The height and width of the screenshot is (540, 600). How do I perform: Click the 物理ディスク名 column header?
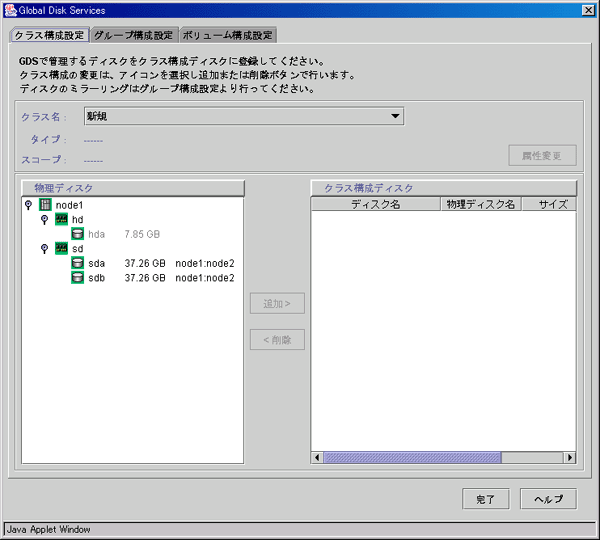point(481,204)
